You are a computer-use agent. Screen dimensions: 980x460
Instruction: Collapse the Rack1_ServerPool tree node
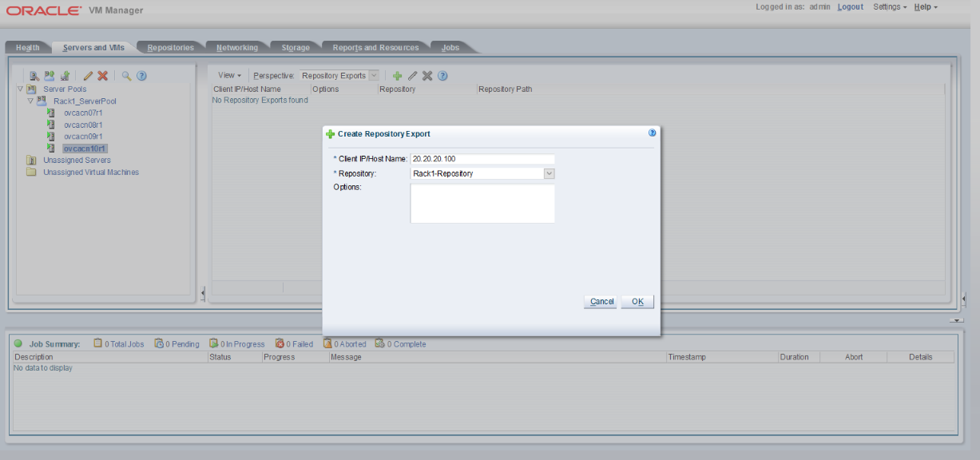click(30, 101)
